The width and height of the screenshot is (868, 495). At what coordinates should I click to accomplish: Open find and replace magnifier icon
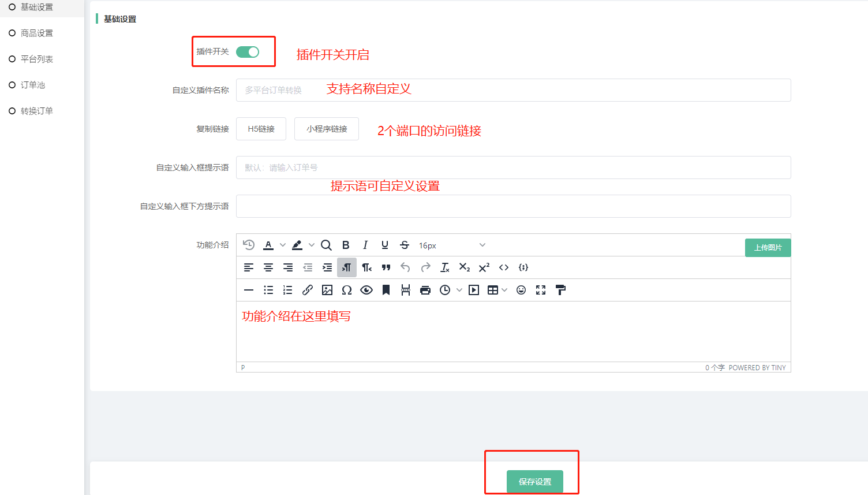tap(326, 245)
